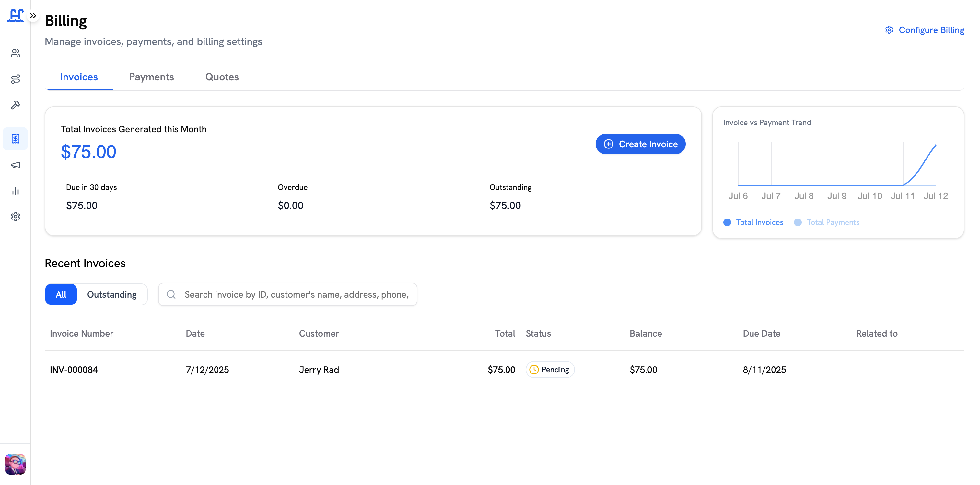Image resolution: width=980 pixels, height=485 pixels.
Task: Click the due date 8/11/2025
Action: coord(764,370)
